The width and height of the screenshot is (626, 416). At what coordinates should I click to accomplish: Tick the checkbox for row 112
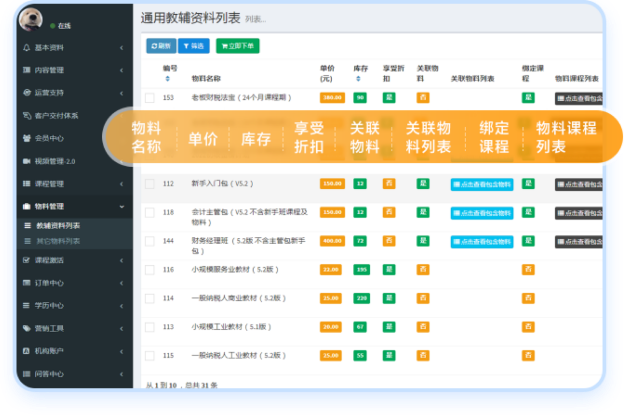pos(150,184)
